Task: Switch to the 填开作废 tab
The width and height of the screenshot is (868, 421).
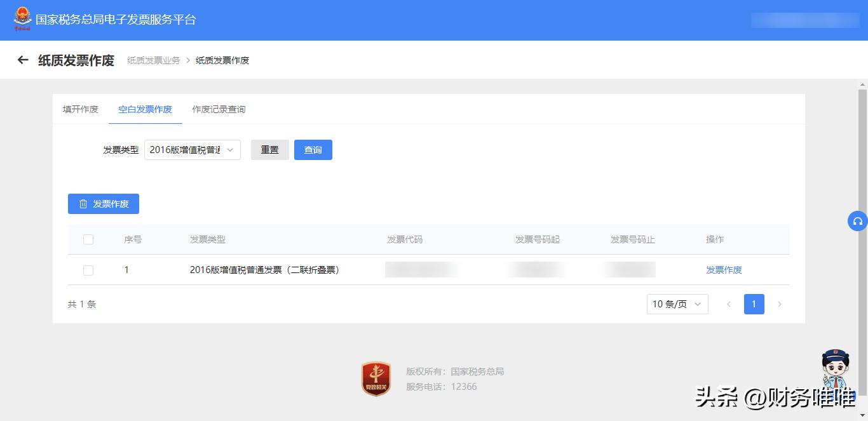Action: tap(81, 109)
